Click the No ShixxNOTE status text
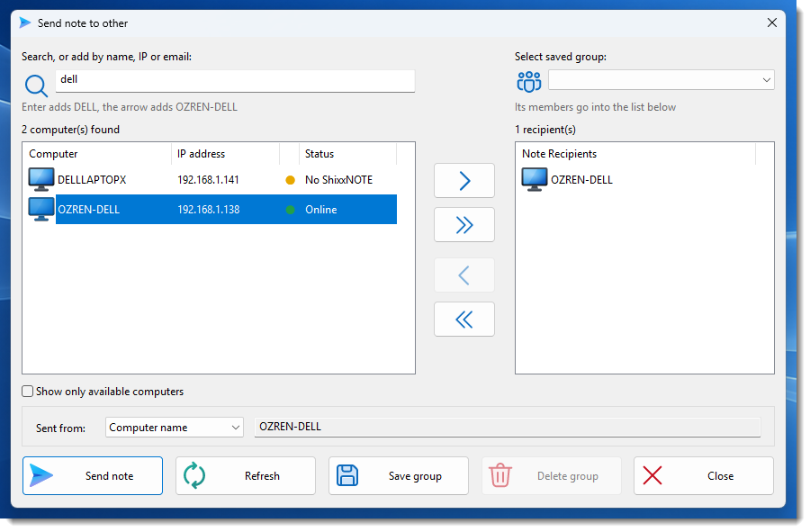 pos(339,180)
